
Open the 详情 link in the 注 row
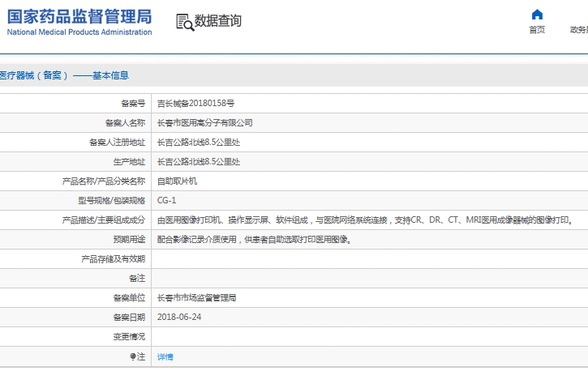(x=165, y=356)
